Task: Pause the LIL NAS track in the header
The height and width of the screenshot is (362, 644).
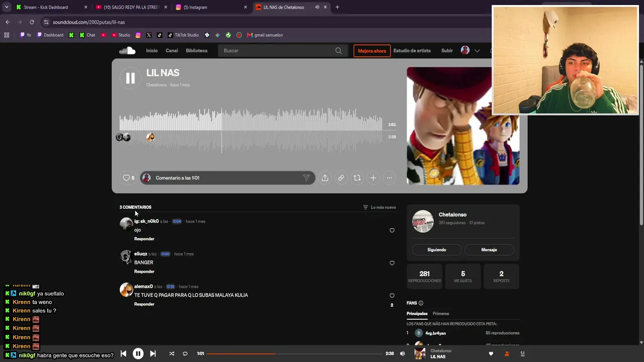Action: click(x=130, y=78)
